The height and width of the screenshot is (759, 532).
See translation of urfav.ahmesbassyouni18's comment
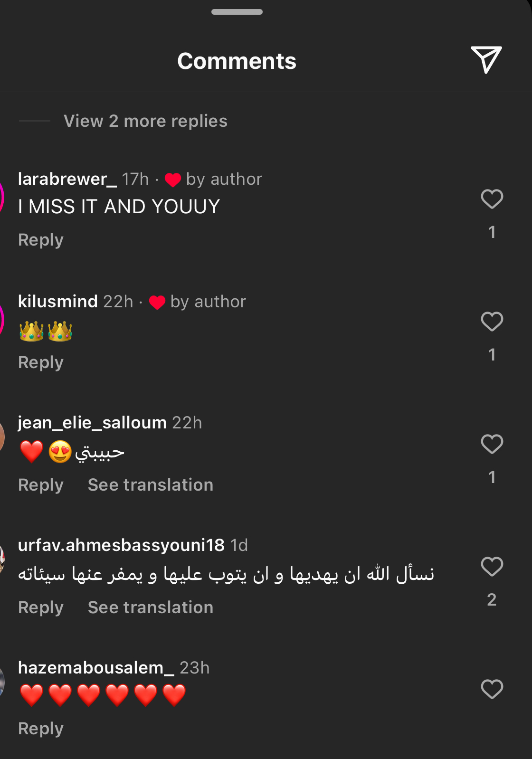(x=151, y=607)
